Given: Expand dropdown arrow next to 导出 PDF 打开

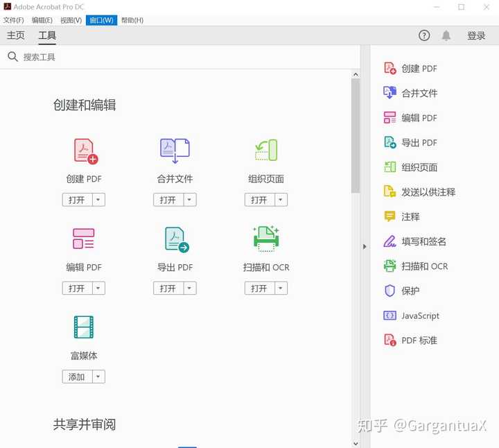Looking at the screenshot, I should point(190,288).
